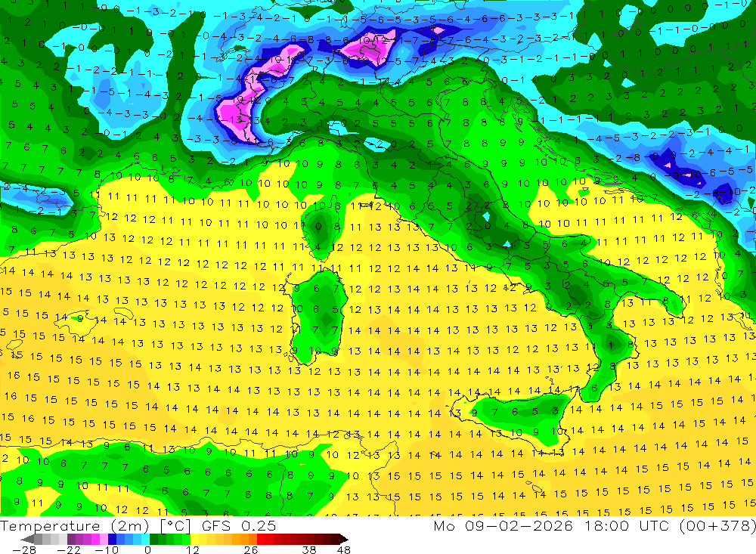Click the '38' legend value
This screenshot has height=554, width=756.
point(309,549)
